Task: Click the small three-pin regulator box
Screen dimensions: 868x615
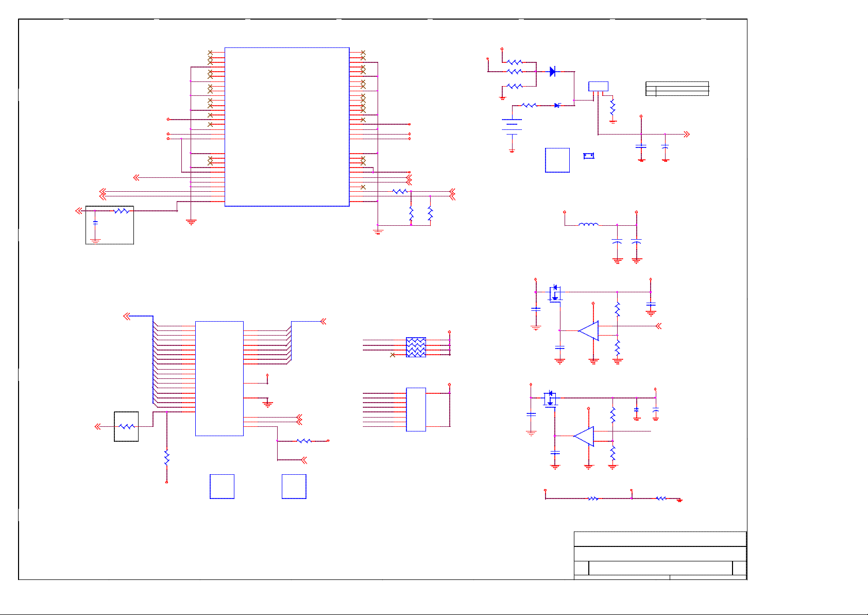Action: [598, 87]
